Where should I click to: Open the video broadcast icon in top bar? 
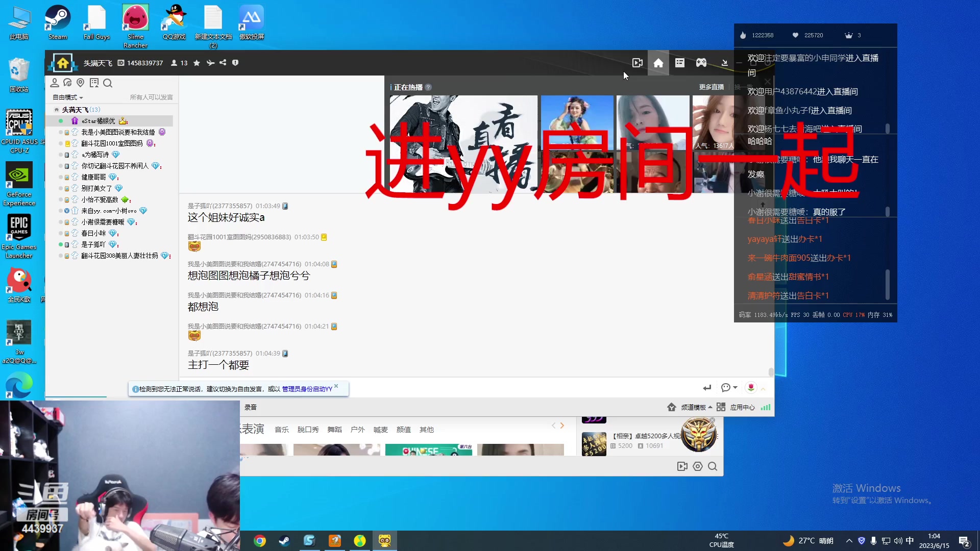pos(638,63)
